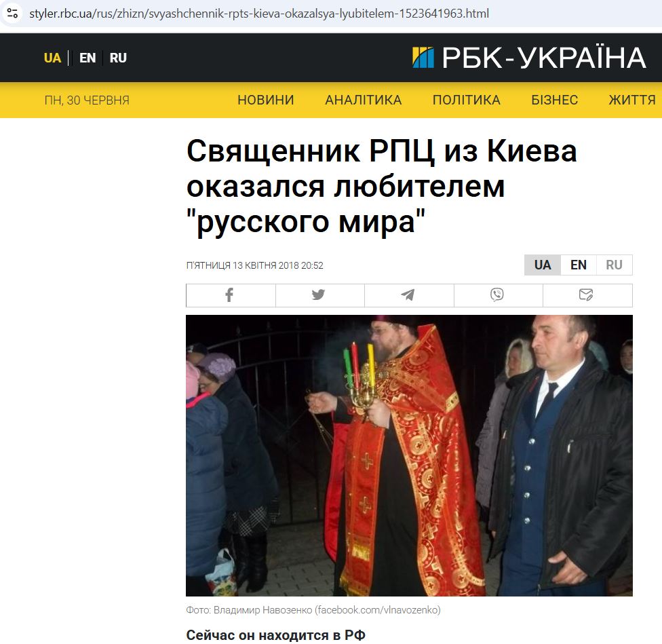Share article via Viber icon
The width and height of the screenshot is (662, 644).
[498, 295]
